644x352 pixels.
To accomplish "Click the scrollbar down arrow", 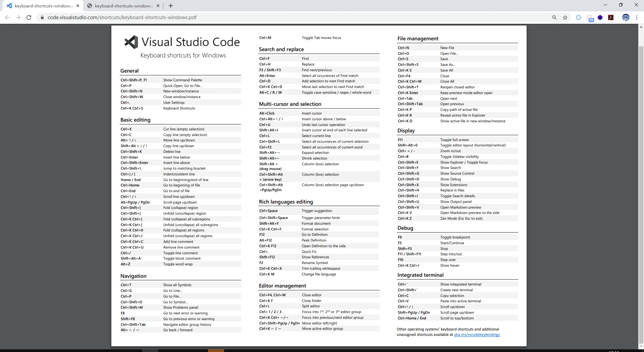I will point(641,346).
